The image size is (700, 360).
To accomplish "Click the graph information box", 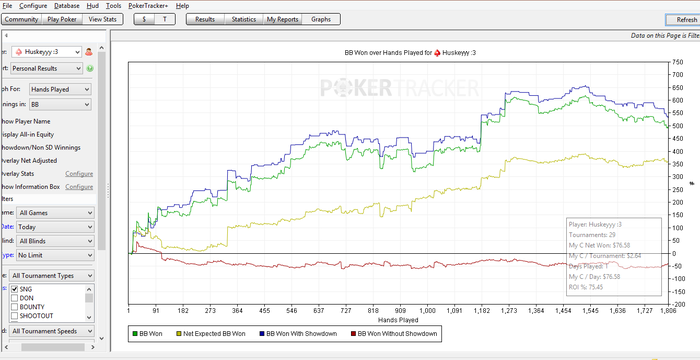I will [x=614, y=256].
